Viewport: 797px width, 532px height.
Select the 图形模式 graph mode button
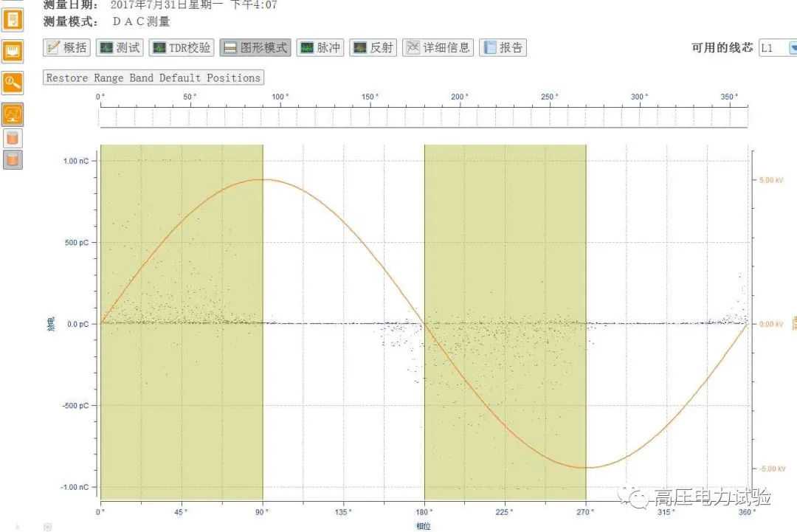pyautogui.click(x=255, y=48)
